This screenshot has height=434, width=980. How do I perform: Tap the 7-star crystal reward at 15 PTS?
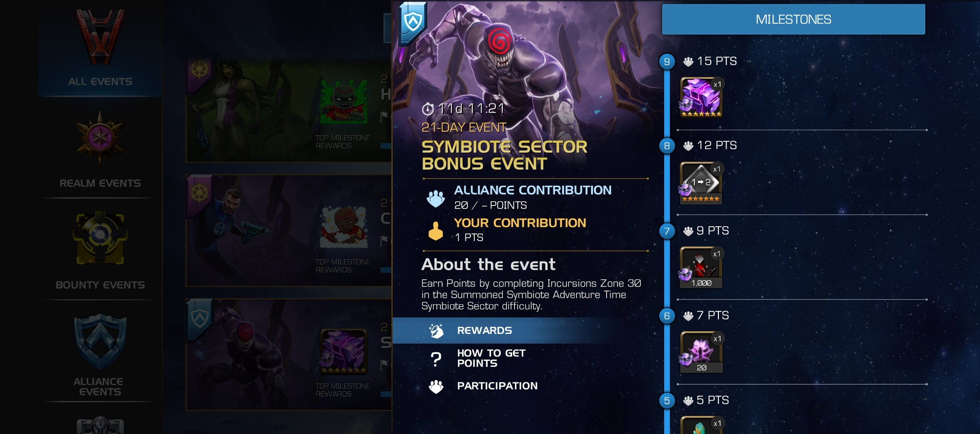701,97
